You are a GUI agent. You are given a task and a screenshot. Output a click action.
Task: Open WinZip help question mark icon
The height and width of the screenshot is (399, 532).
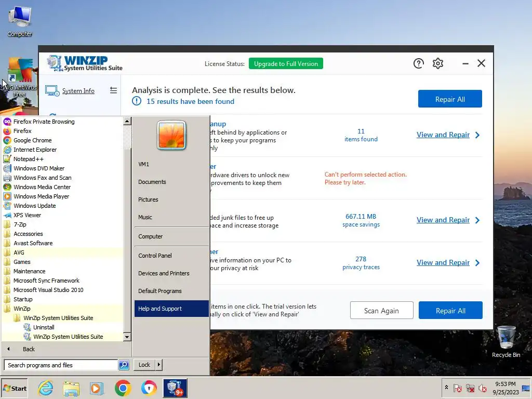coord(418,63)
